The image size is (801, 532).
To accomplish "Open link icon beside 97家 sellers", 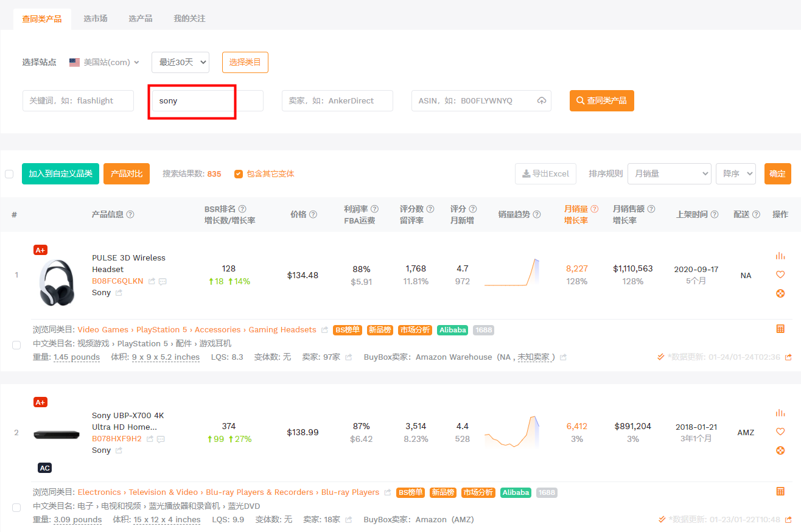I will 349,357.
